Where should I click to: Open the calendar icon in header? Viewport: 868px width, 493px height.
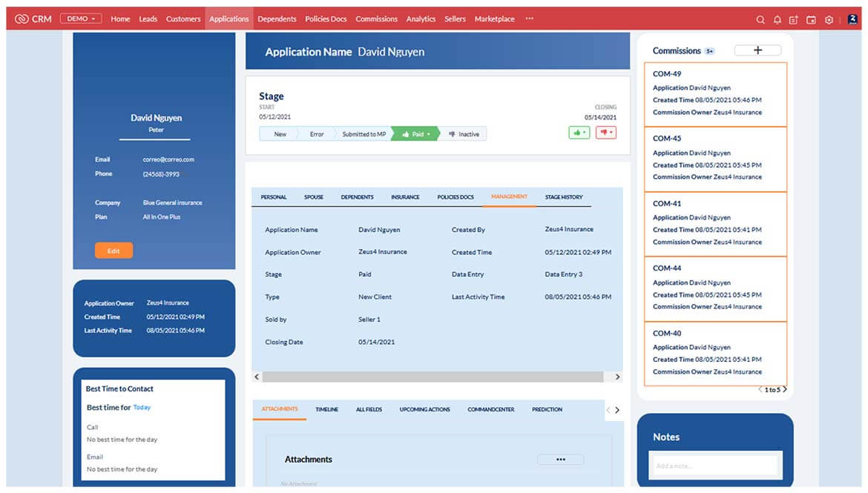812,19
